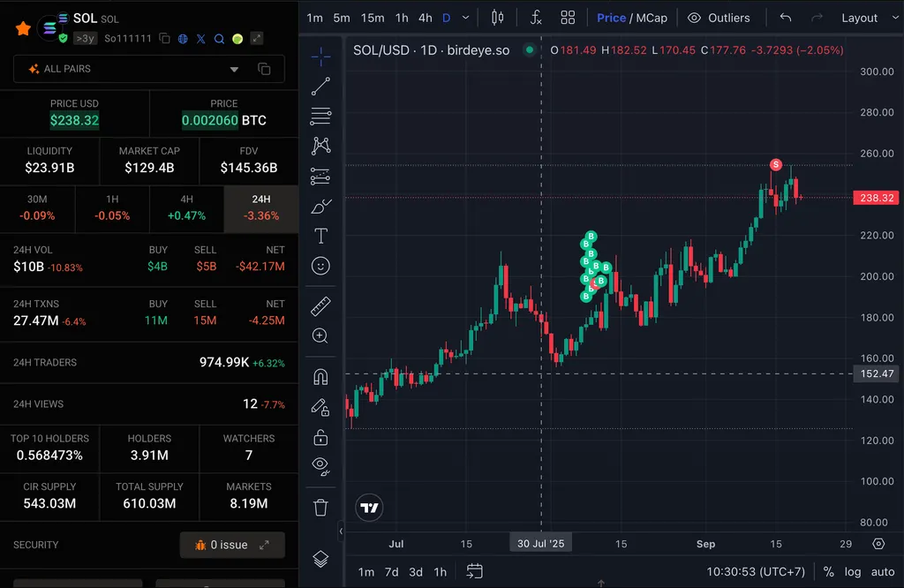Open the fx indicators menu
This screenshot has height=588, width=904.
536,18
